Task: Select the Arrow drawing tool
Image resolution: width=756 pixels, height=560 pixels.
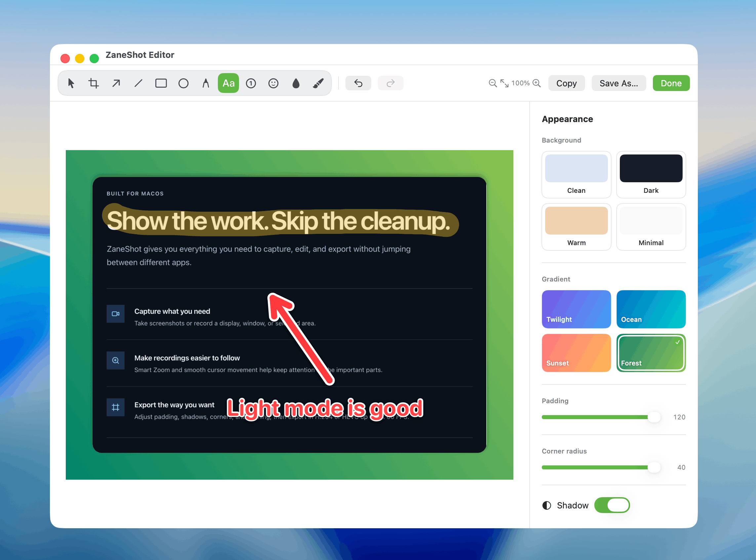Action: pyautogui.click(x=116, y=83)
